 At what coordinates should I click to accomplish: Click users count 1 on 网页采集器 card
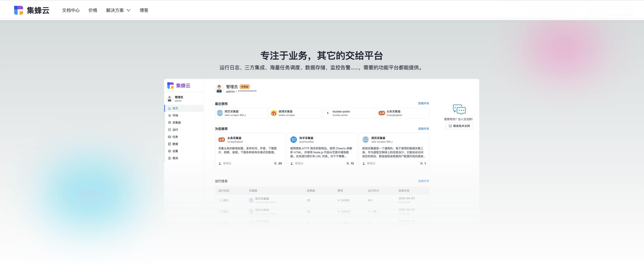423,163
